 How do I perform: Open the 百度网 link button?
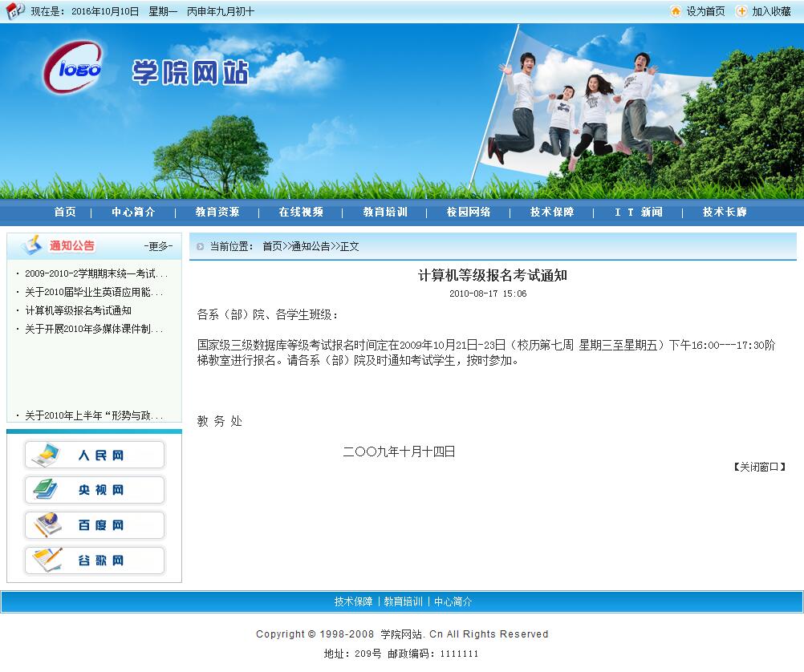click(95, 525)
